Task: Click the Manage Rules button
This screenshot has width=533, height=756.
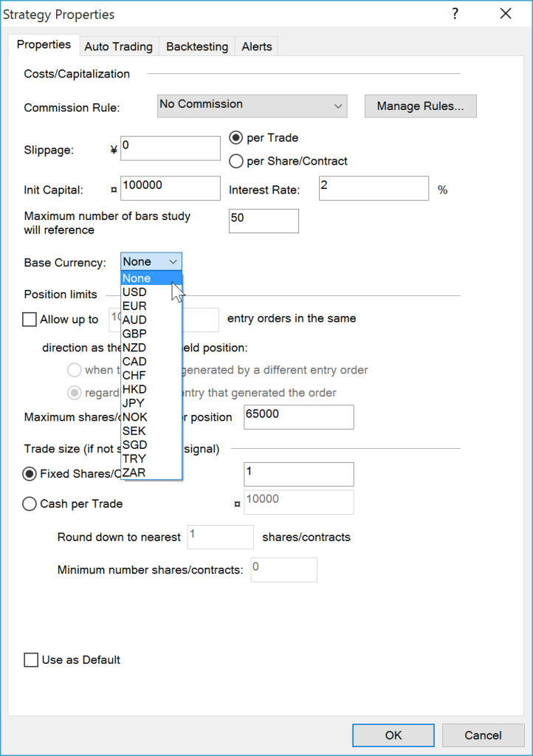Action: coord(420,106)
